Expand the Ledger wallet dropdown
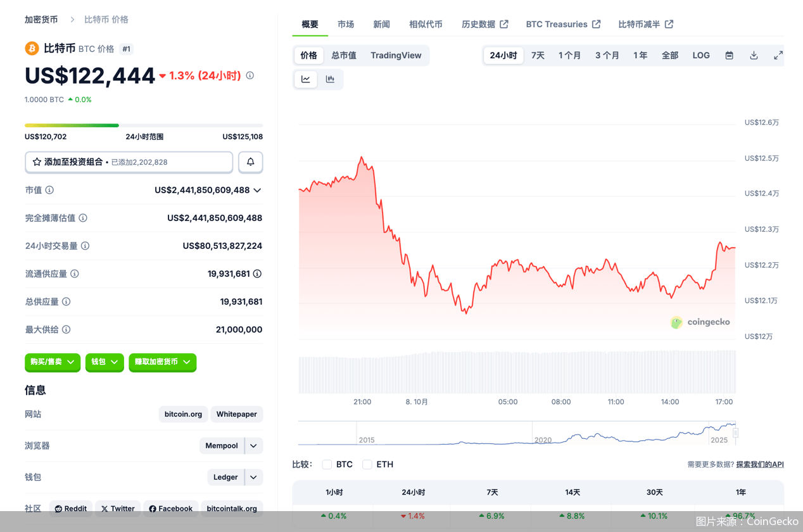 point(252,477)
